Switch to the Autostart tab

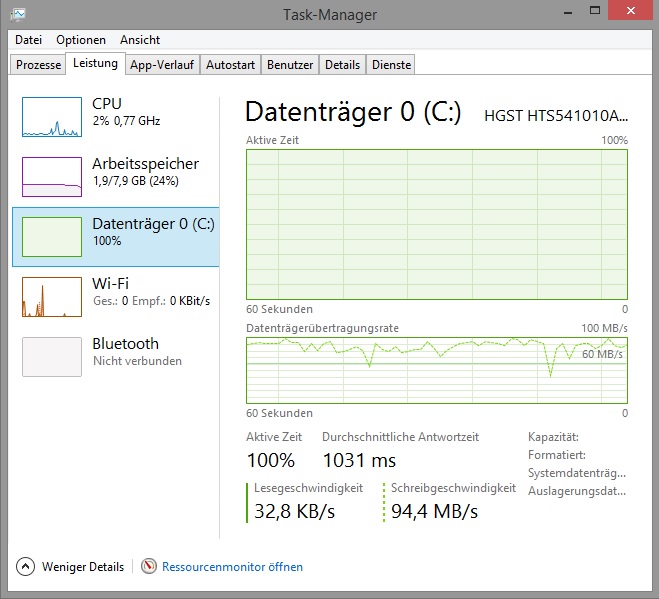coord(230,65)
